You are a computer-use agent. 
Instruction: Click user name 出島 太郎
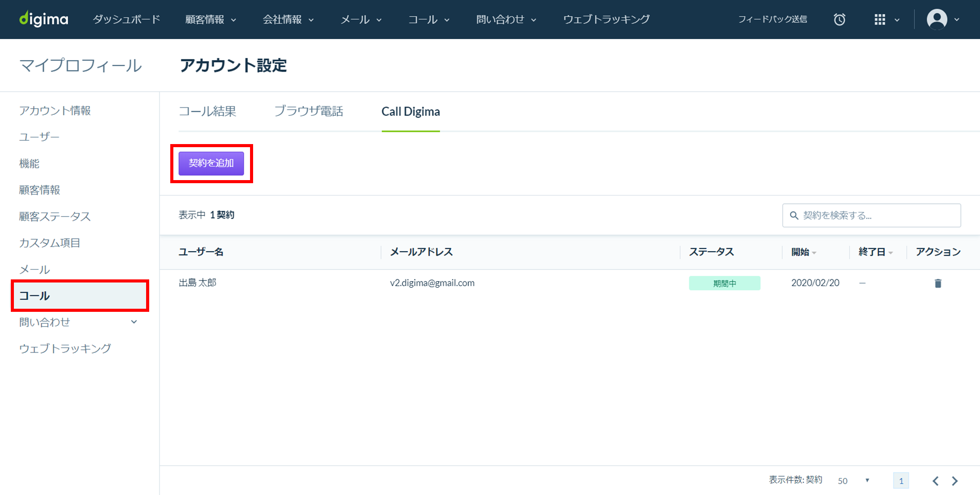pyautogui.click(x=198, y=283)
